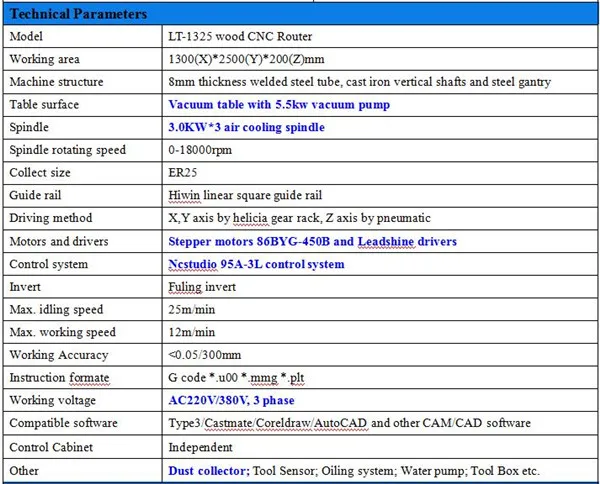This screenshot has width=600, height=484.
Task: Select the 'Machine structure' label cell
Action: pyautogui.click(x=83, y=81)
